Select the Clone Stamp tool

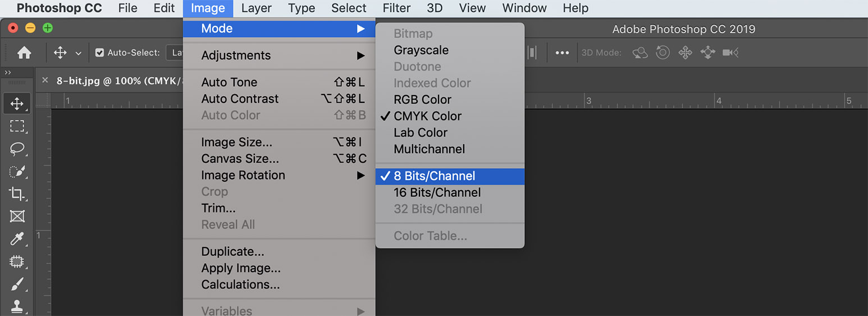(x=17, y=306)
